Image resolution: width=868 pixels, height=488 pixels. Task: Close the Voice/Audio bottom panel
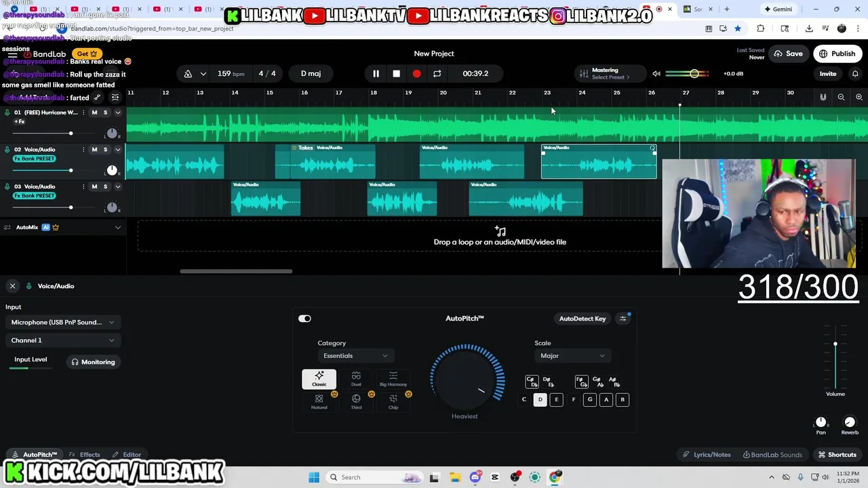point(12,286)
